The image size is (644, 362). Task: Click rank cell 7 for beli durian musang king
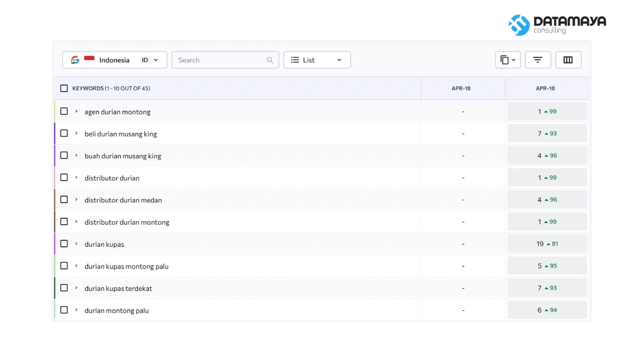[547, 133]
